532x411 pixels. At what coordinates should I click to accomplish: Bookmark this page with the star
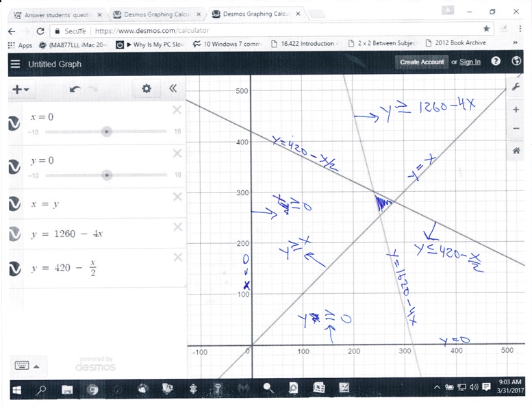[x=486, y=29]
